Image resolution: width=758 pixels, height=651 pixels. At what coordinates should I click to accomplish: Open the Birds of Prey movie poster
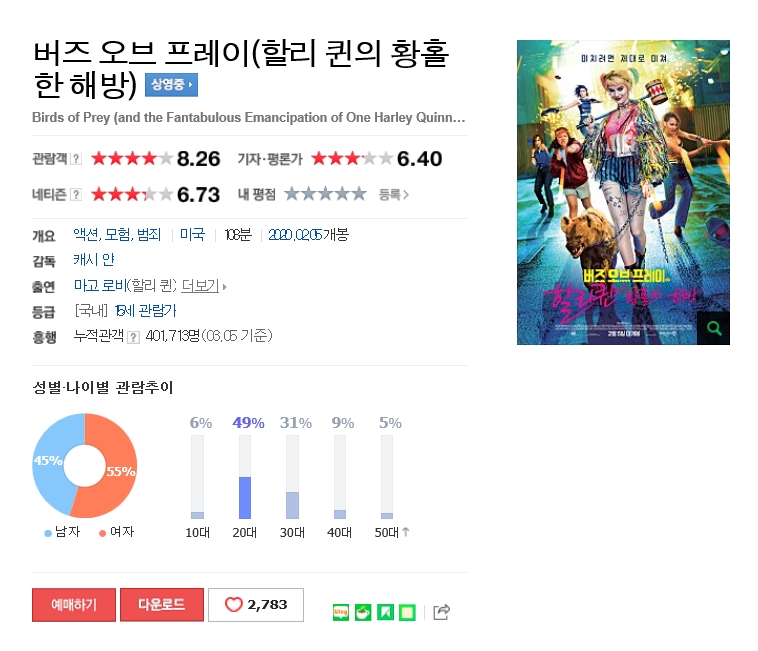(623, 192)
